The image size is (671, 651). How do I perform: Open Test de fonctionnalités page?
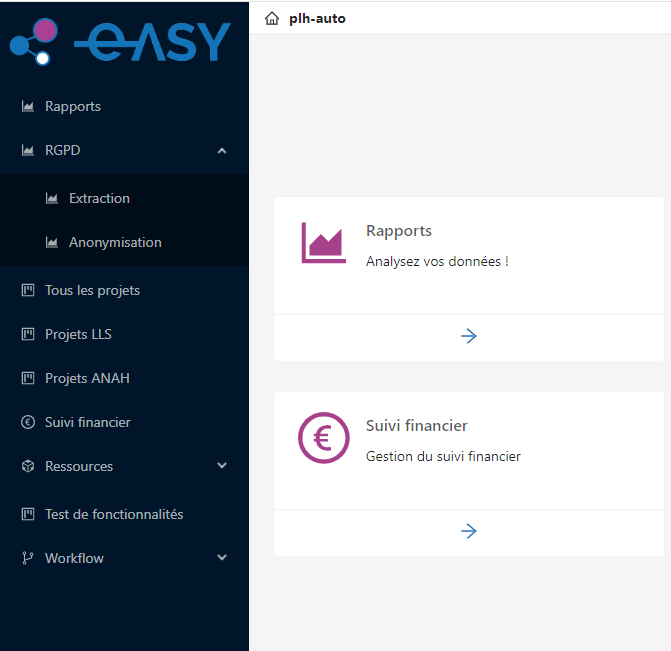coord(114,514)
